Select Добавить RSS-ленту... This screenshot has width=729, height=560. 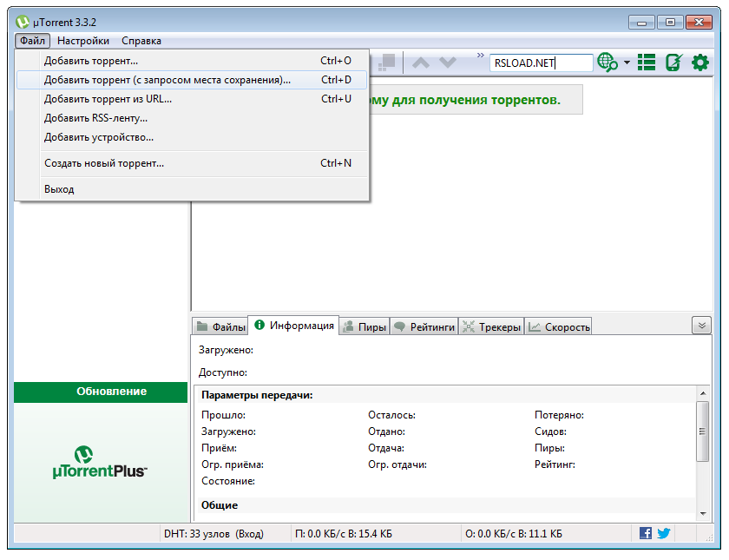[192, 118]
